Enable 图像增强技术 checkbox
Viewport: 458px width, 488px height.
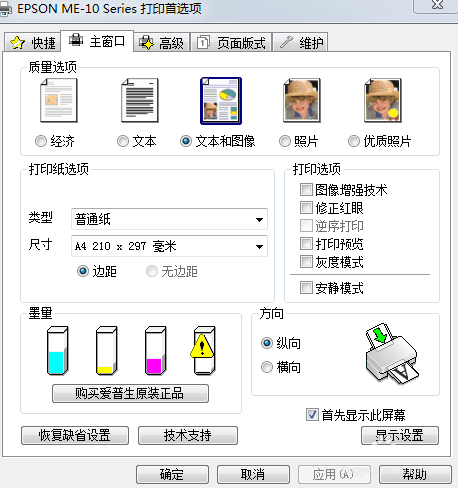[306, 190]
